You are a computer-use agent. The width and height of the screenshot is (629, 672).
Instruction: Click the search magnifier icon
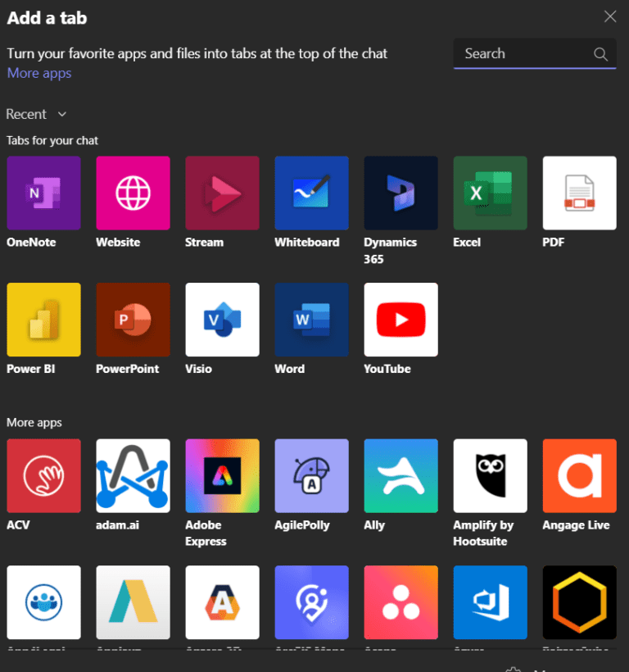[600, 54]
